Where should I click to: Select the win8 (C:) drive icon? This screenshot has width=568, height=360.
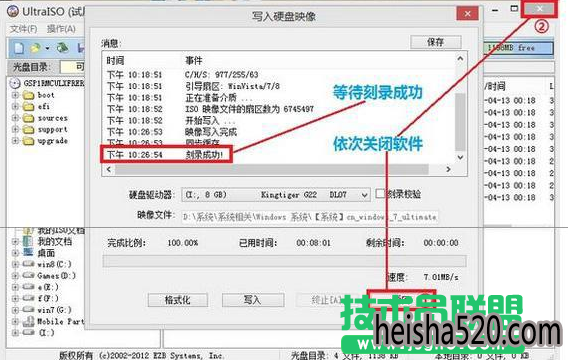click(x=28, y=264)
